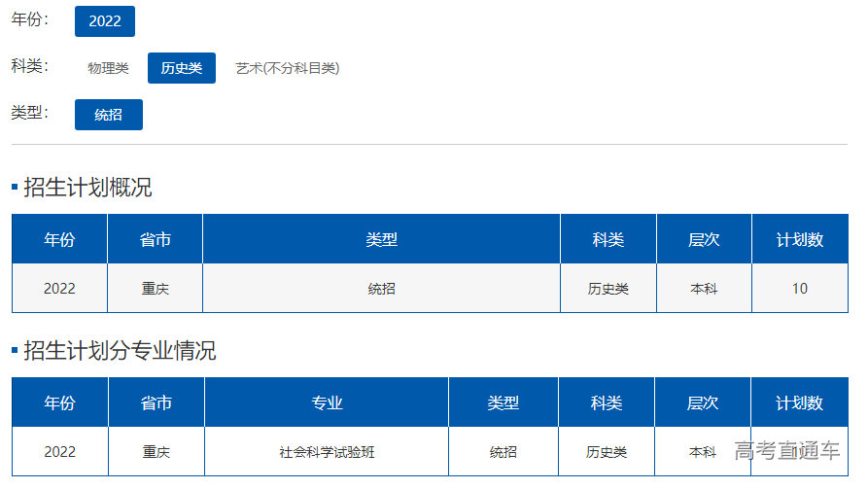Click 类型 column header in overview table
This screenshot has height=489, width=868.
pos(381,240)
